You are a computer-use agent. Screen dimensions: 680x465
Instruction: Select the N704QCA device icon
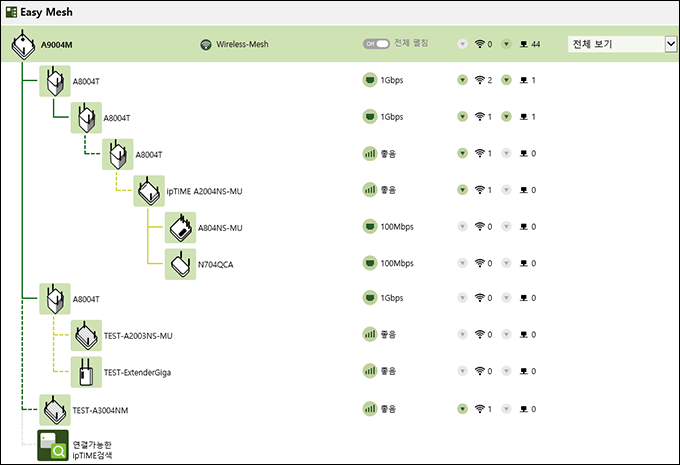coord(180,264)
